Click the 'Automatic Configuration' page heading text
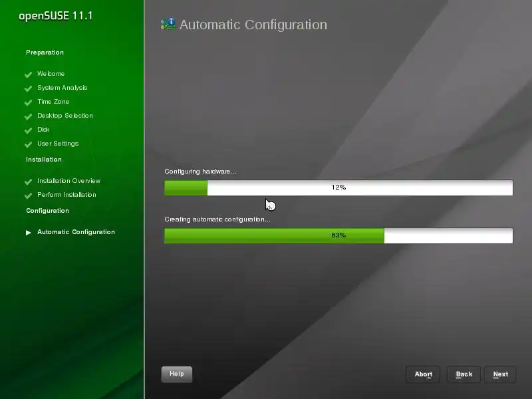 click(253, 25)
